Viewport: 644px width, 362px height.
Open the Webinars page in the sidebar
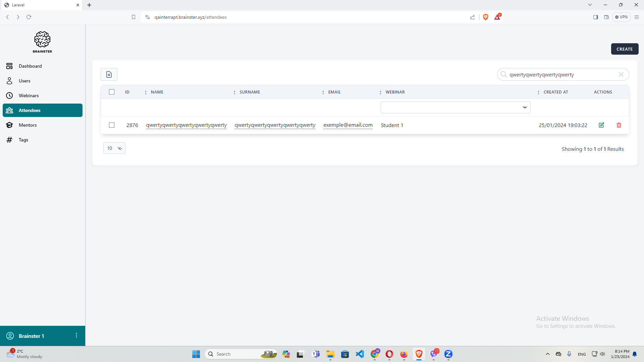click(29, 96)
